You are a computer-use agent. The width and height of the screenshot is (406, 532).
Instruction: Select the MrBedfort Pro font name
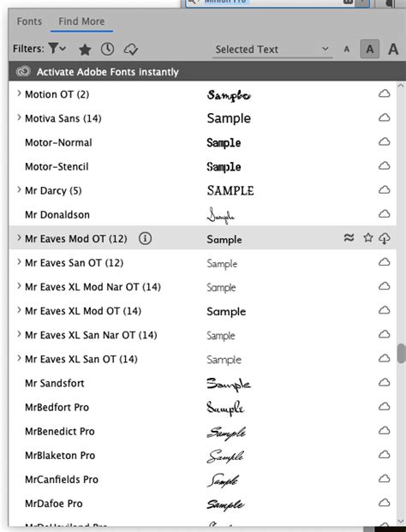pos(57,408)
